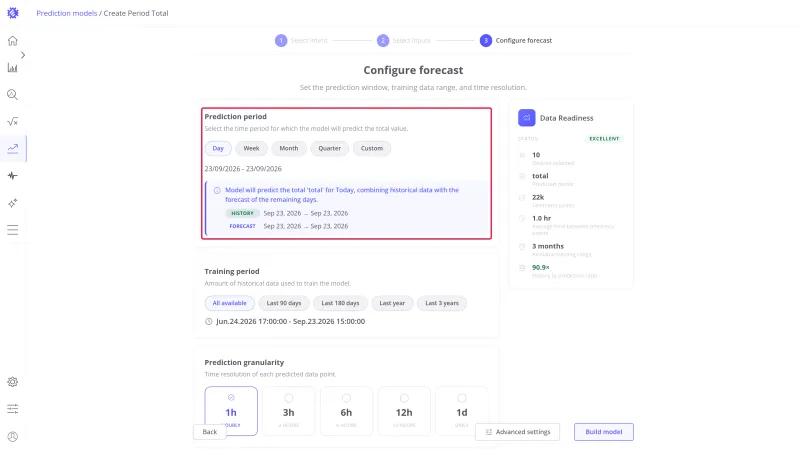Image resolution: width=800 pixels, height=450 pixels.
Task: Click the icon beside 10 devices
Action: point(522,155)
